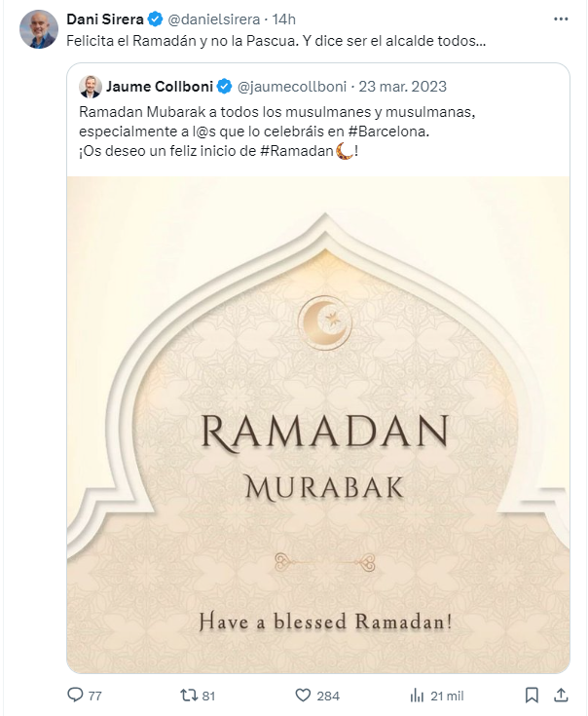This screenshot has height=716, width=588.
Task: Click the 14h timestamp link
Action: pos(284,19)
